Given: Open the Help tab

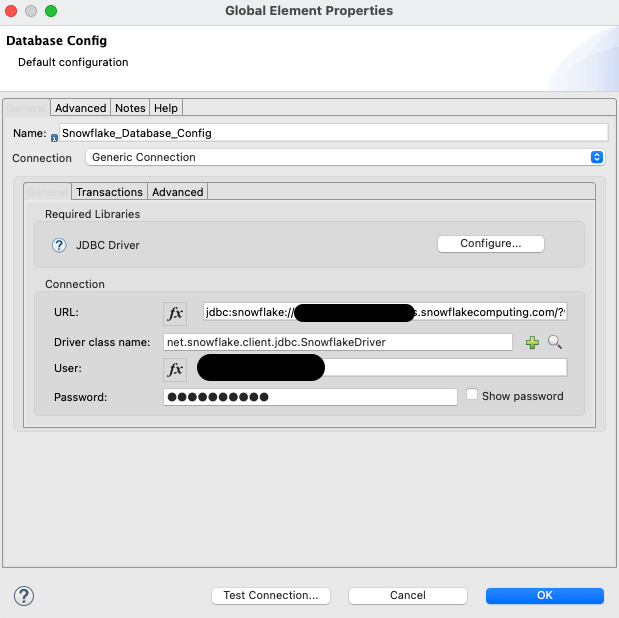Looking at the screenshot, I should (165, 108).
